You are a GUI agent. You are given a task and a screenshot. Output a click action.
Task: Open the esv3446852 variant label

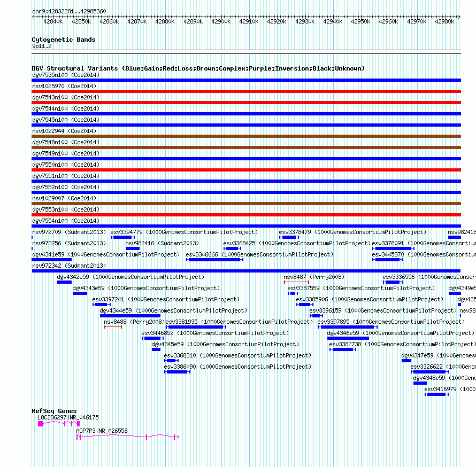tap(215, 333)
